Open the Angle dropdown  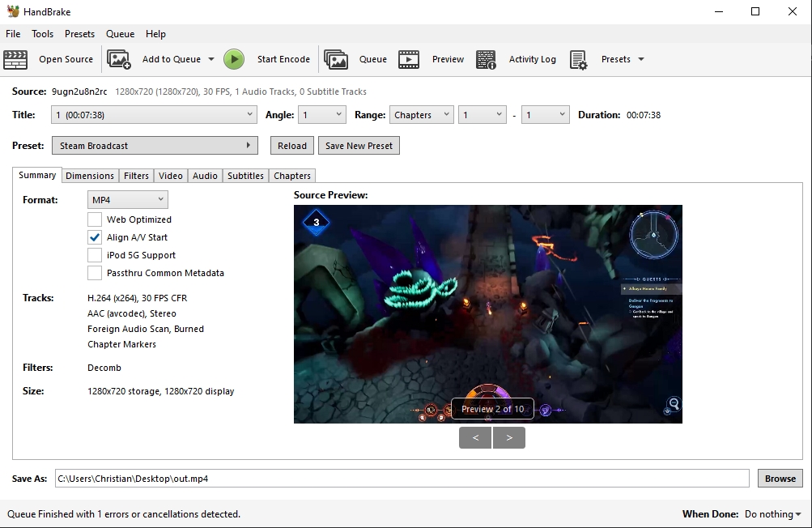point(322,114)
